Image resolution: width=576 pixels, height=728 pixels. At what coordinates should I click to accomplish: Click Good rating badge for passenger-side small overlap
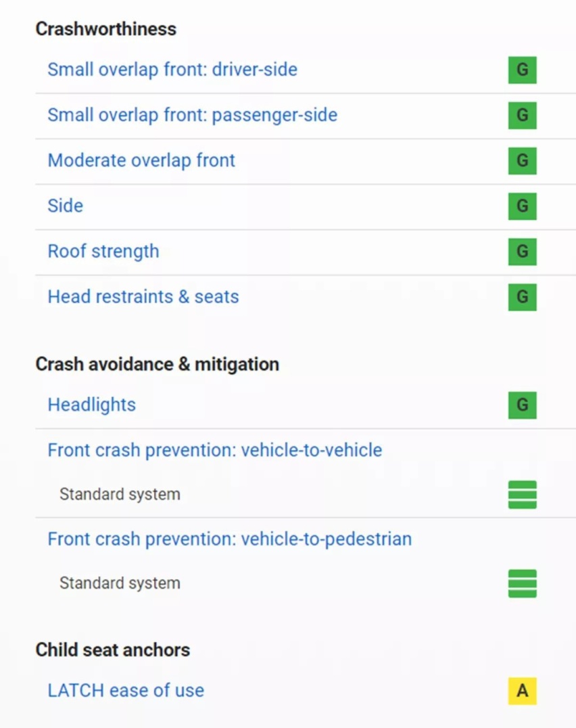coord(522,115)
